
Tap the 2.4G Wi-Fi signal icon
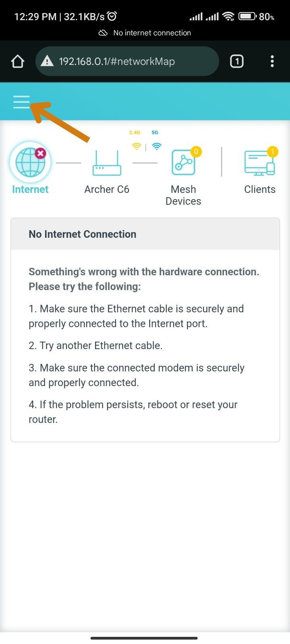tap(137, 147)
